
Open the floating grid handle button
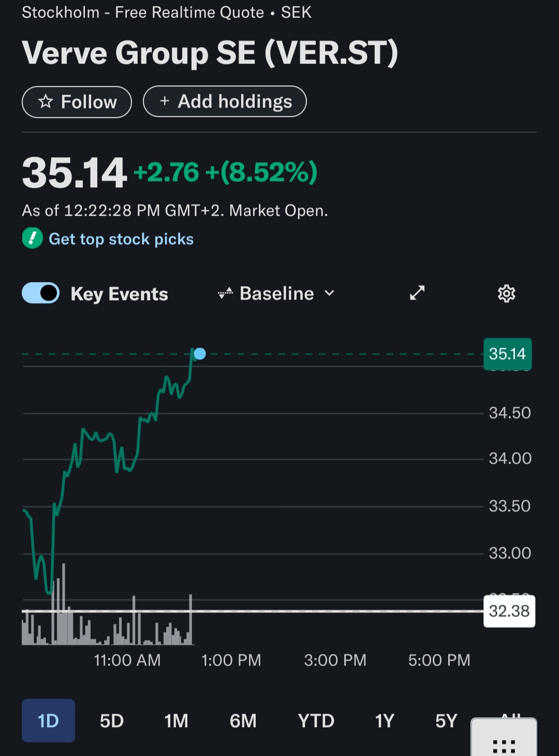click(504, 738)
